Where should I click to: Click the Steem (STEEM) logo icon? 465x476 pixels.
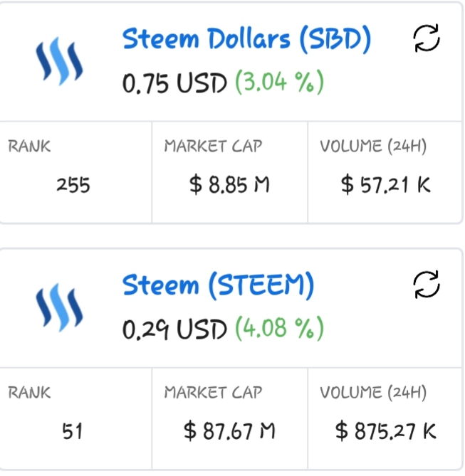click(x=59, y=307)
